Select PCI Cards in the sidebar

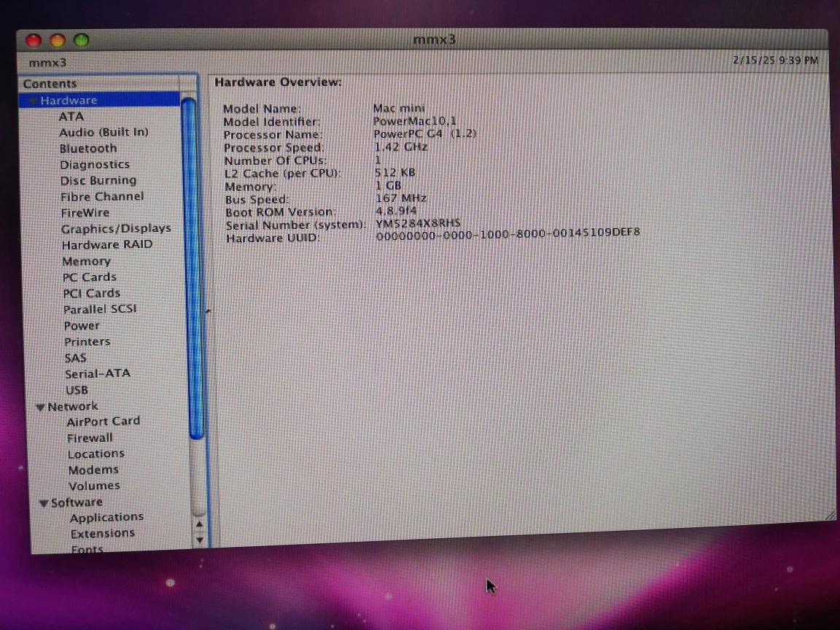point(92,293)
